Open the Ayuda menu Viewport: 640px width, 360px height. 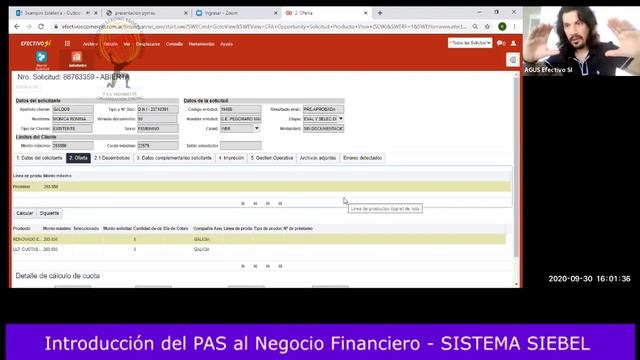click(227, 44)
